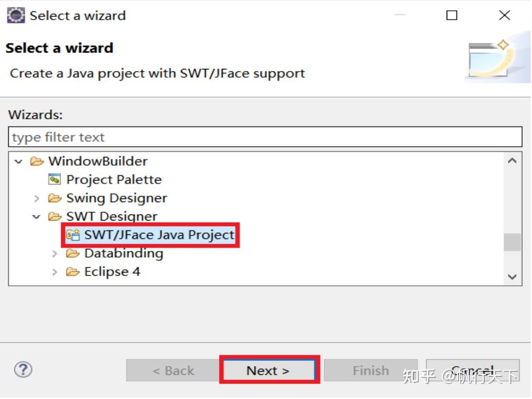Click the Next button
Viewport: 532px width, 399px height.
click(x=269, y=370)
